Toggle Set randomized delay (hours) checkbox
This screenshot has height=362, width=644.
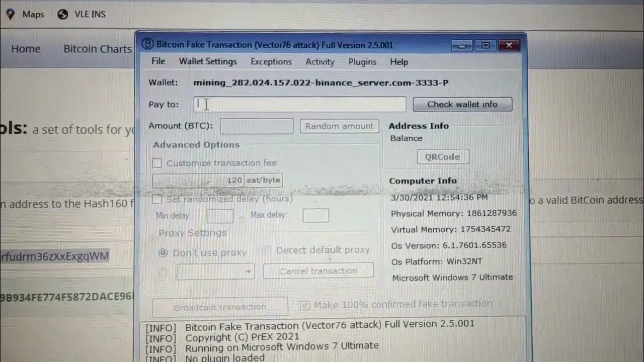pos(157,199)
